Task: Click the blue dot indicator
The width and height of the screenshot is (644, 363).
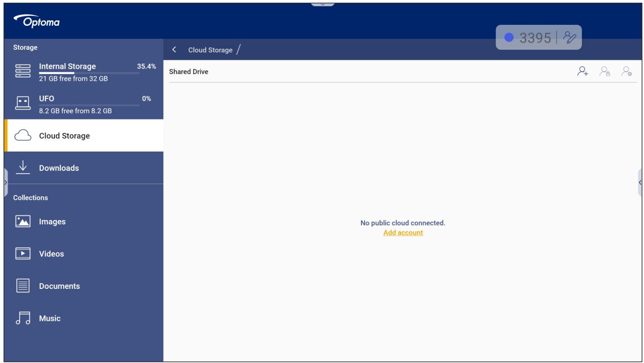Action: pos(510,38)
